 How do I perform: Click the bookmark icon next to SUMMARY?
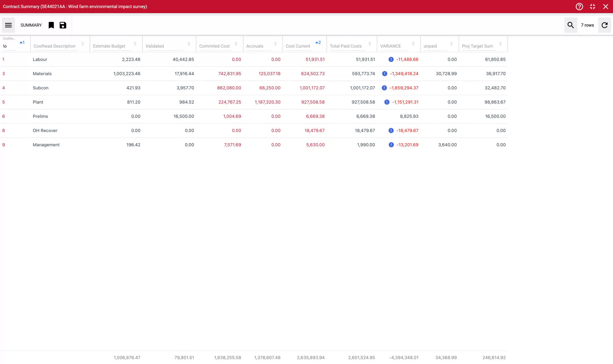pos(51,25)
